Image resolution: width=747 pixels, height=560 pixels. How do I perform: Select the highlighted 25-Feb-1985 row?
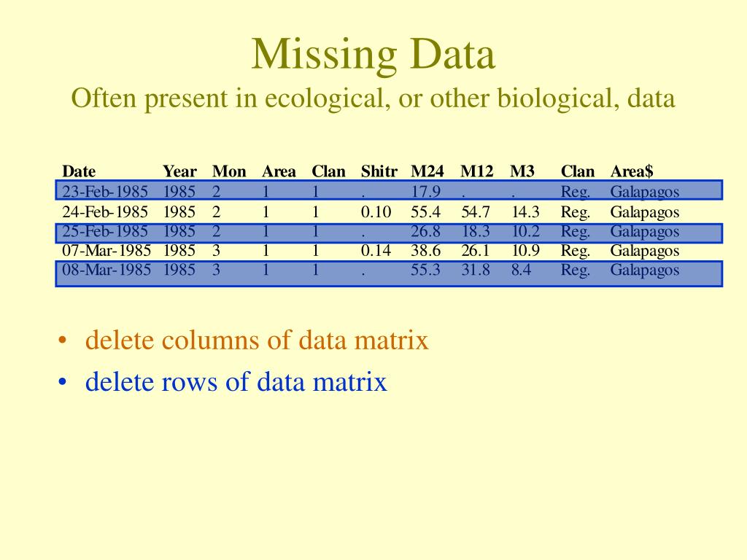coord(390,233)
